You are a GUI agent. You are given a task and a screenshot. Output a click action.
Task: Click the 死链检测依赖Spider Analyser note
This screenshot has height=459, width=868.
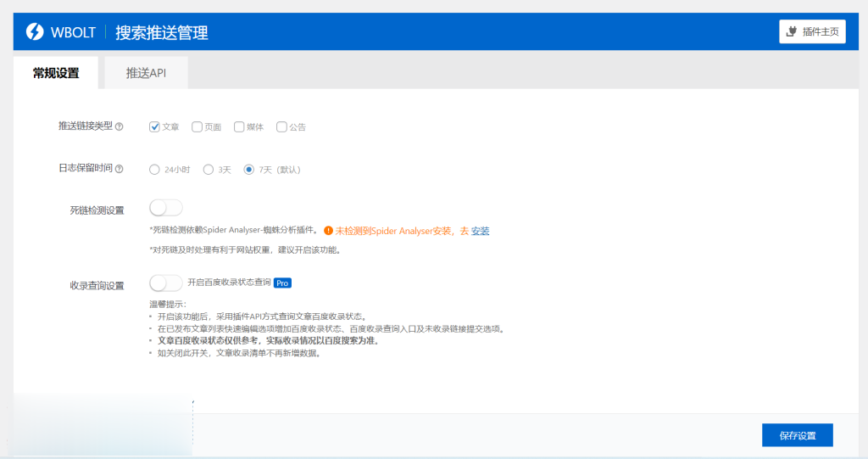pyautogui.click(x=234, y=230)
